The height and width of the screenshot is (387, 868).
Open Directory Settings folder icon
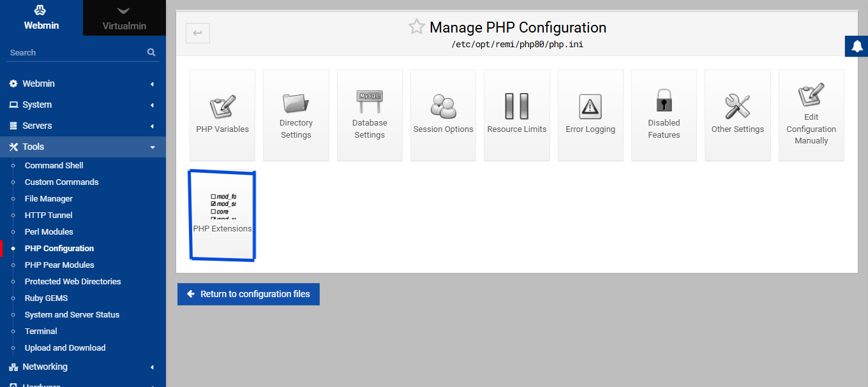tap(296, 103)
